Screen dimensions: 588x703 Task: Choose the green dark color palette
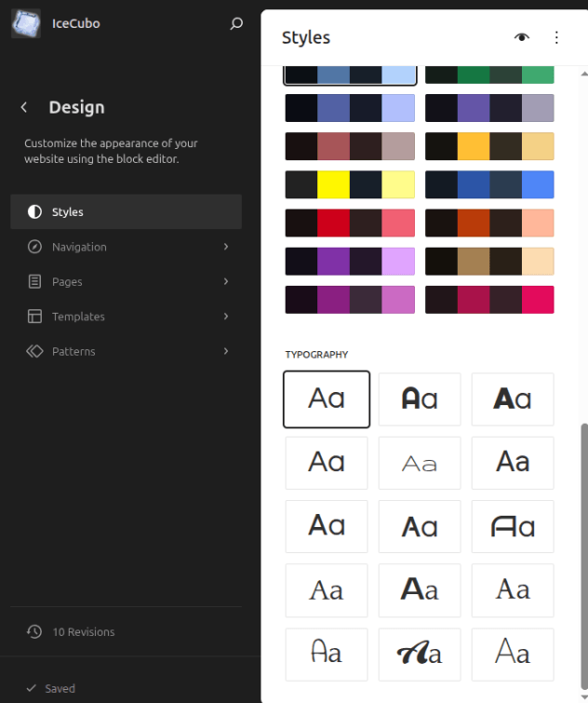489,74
